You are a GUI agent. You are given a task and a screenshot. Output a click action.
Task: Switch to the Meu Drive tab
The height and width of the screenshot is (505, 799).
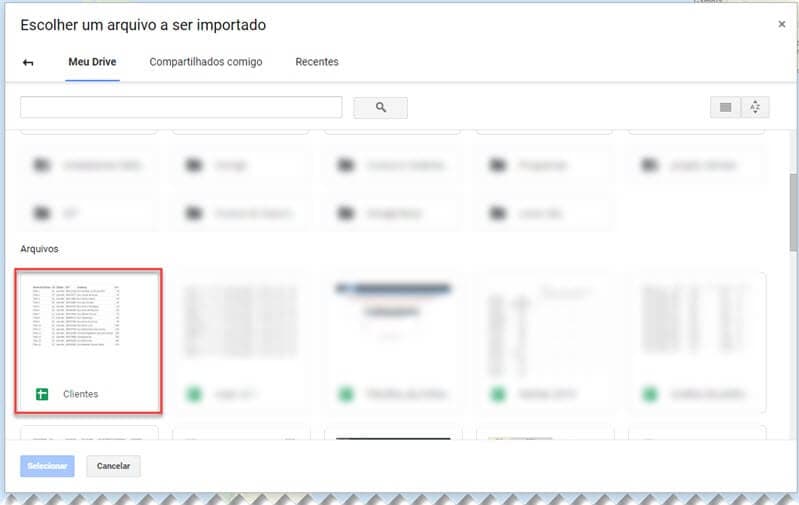click(92, 62)
